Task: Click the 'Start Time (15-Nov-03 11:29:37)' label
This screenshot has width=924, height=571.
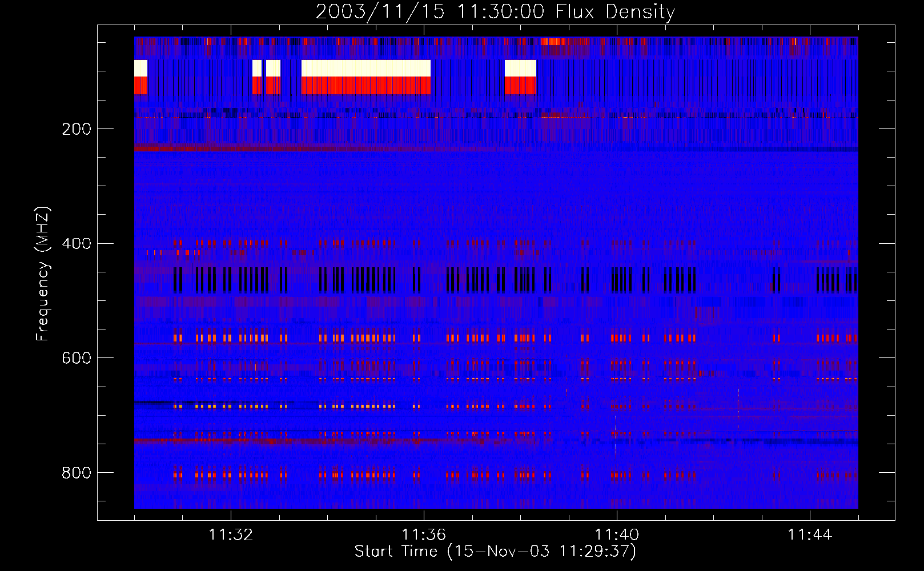Action: click(x=495, y=552)
